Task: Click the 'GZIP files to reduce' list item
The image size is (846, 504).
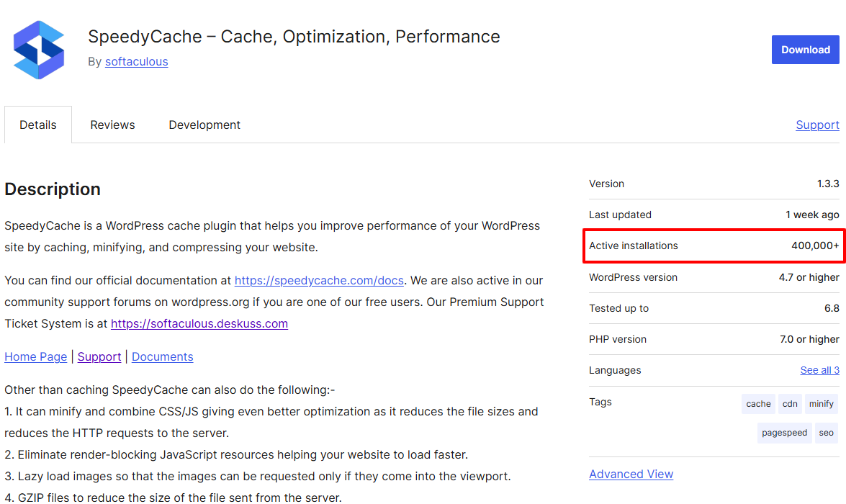Action: coord(174,498)
